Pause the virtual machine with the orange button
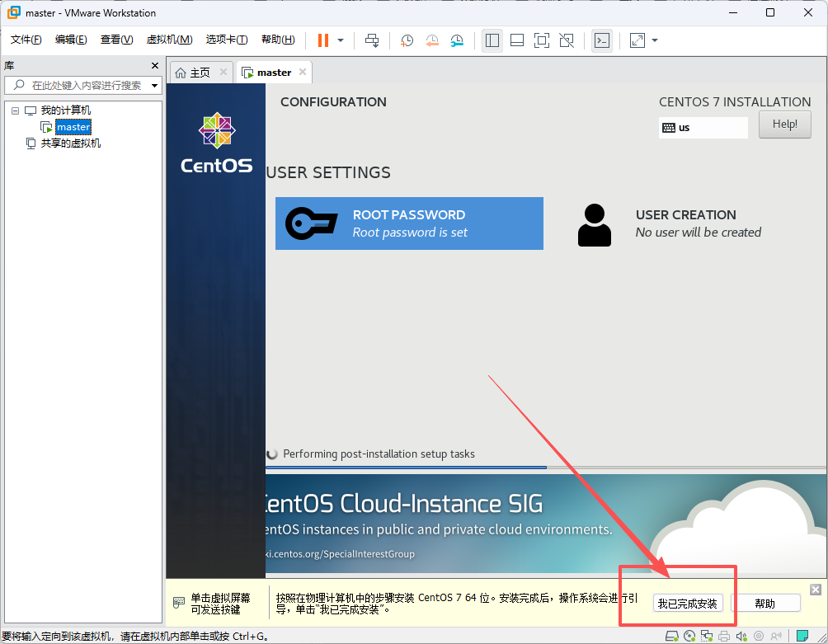Image resolution: width=828 pixels, height=644 pixels. [x=323, y=40]
